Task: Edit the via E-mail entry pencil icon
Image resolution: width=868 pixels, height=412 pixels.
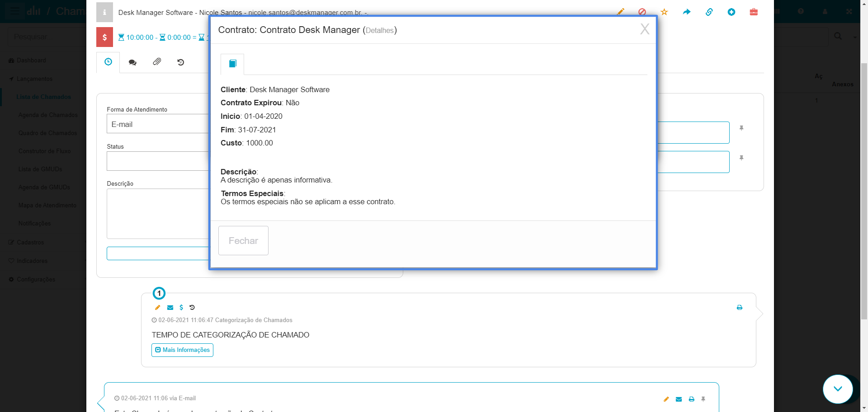Action: tap(666, 399)
